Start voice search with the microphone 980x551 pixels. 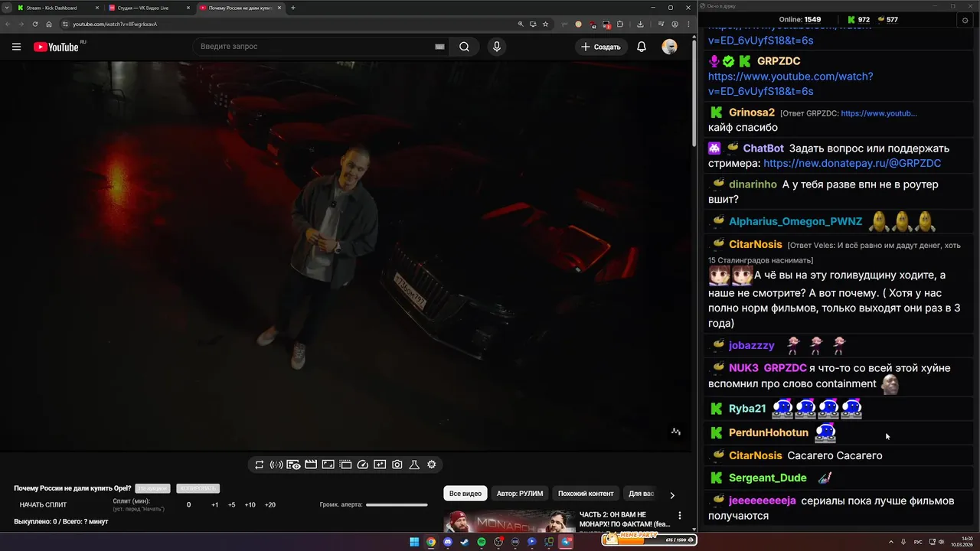point(497,47)
